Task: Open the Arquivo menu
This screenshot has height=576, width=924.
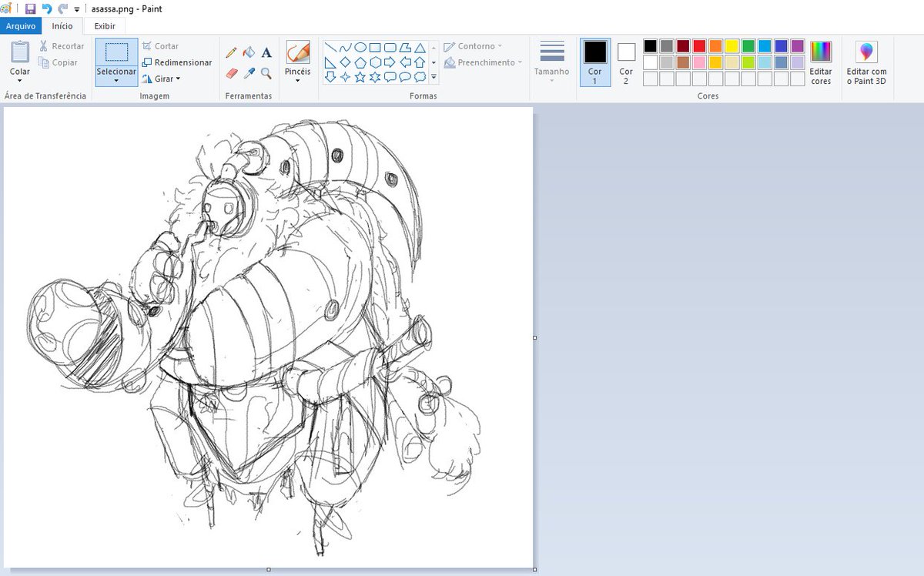Action: 21,26
